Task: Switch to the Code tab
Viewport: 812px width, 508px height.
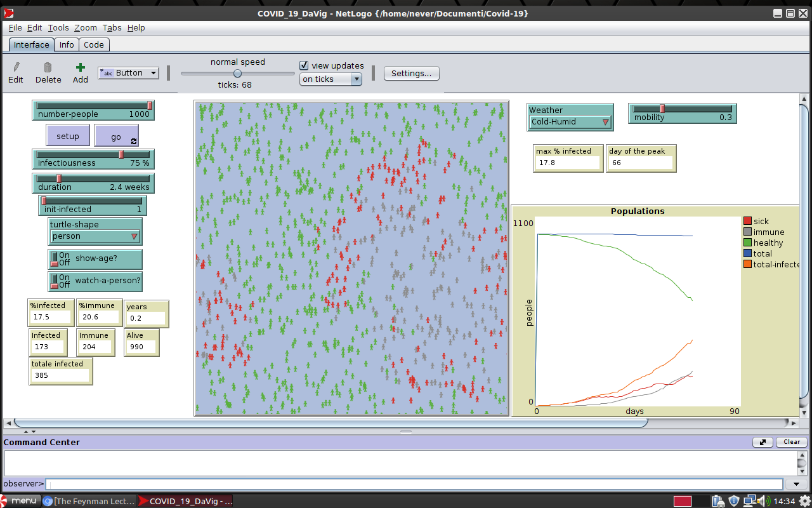Action: (94, 44)
